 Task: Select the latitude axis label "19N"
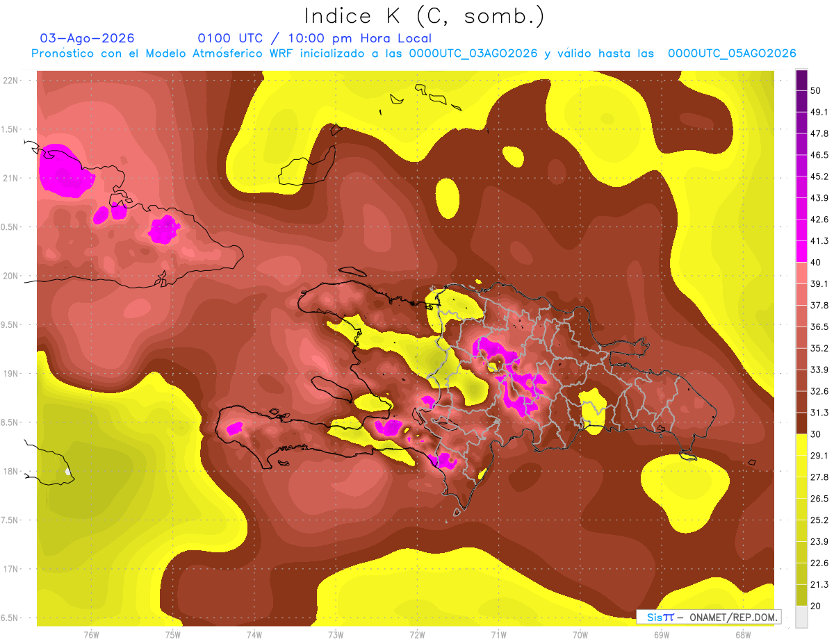10,374
